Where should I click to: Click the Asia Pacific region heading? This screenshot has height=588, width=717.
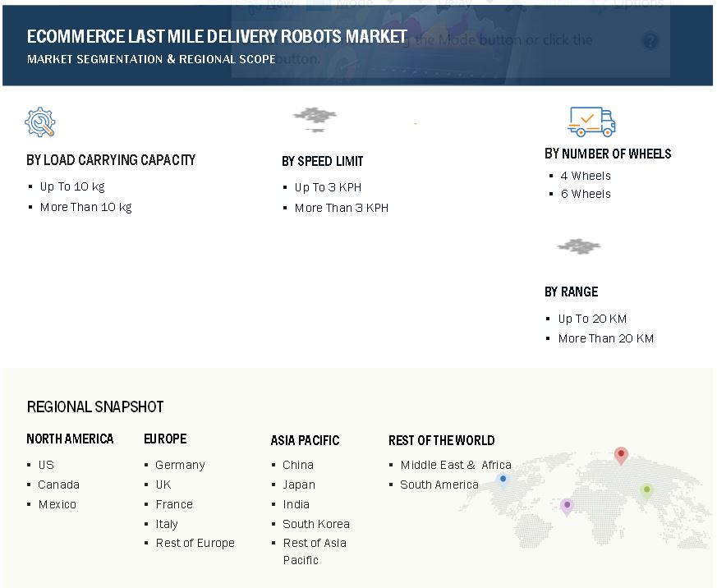pos(305,440)
